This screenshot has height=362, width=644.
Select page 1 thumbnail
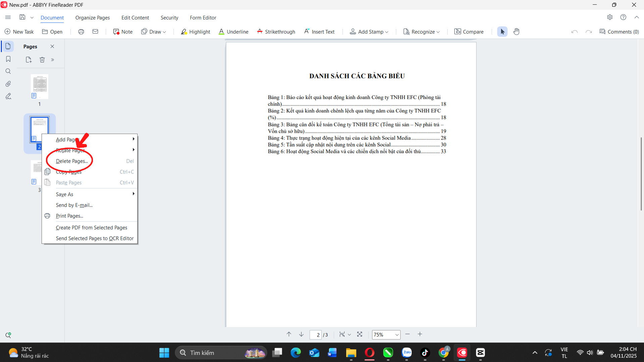click(40, 87)
